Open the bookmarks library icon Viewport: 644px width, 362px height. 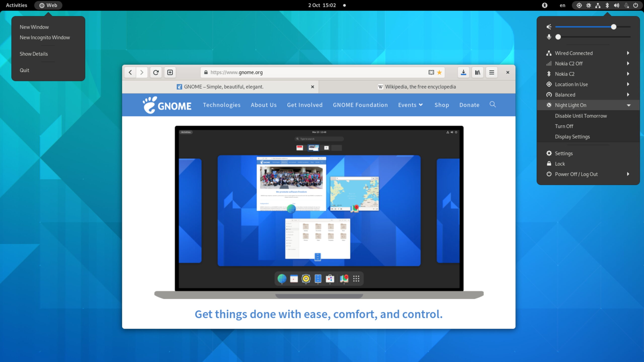tap(477, 72)
